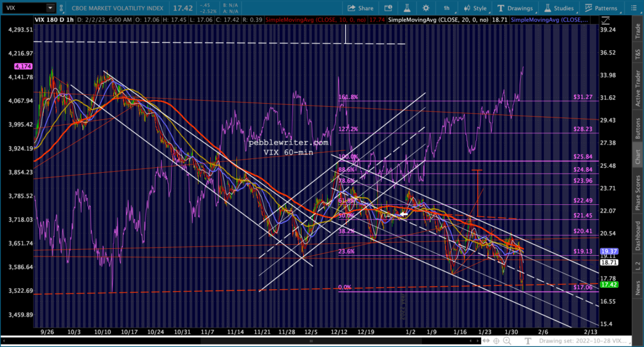Toggle the chart mode icon above price axis
This screenshot has height=347, width=644.
(606, 19)
